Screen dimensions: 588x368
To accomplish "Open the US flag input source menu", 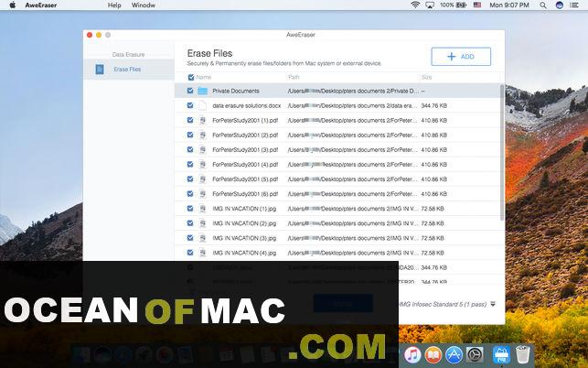I will (x=477, y=5).
